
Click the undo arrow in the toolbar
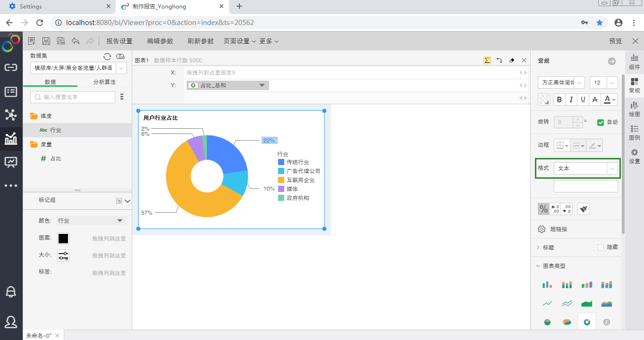[76, 41]
